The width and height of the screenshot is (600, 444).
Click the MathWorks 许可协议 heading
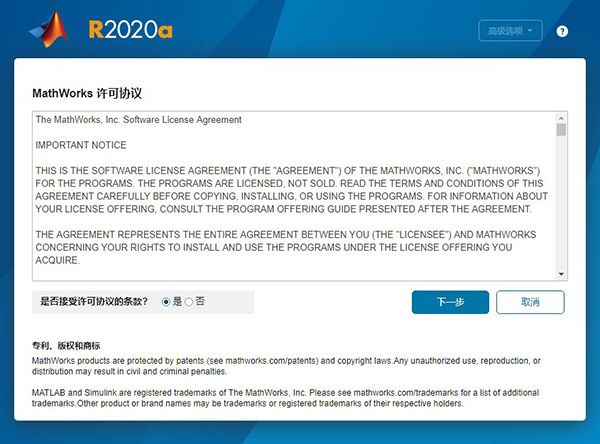click(87, 93)
